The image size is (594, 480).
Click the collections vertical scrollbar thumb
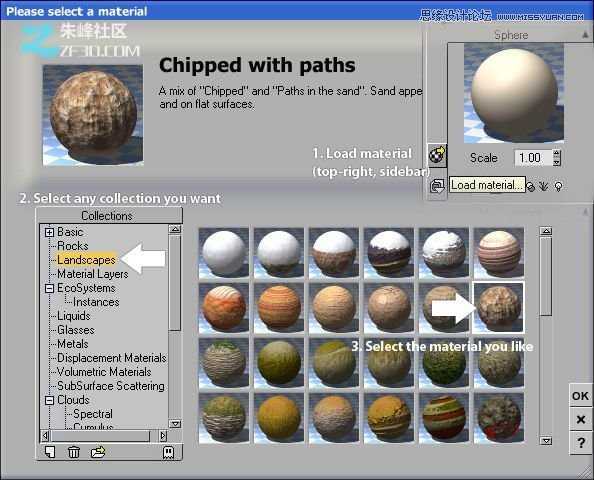[175, 283]
